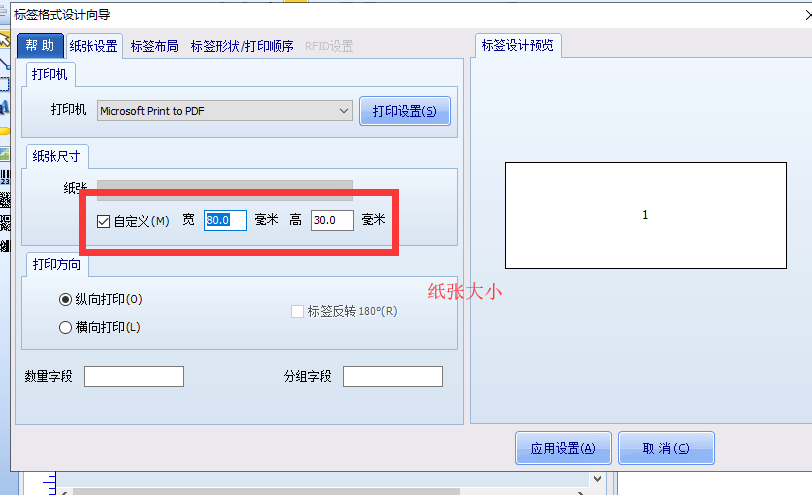Click the 高 height input field

[331, 220]
